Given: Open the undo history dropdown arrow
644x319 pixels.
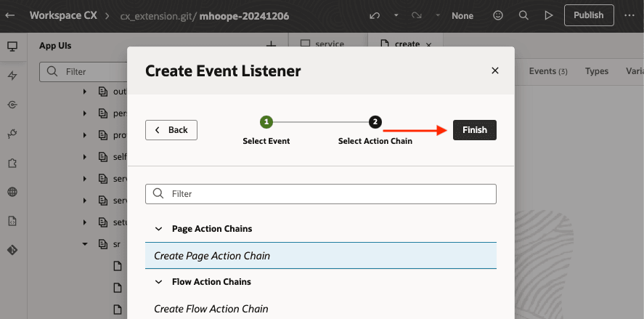Looking at the screenshot, I should [396, 15].
